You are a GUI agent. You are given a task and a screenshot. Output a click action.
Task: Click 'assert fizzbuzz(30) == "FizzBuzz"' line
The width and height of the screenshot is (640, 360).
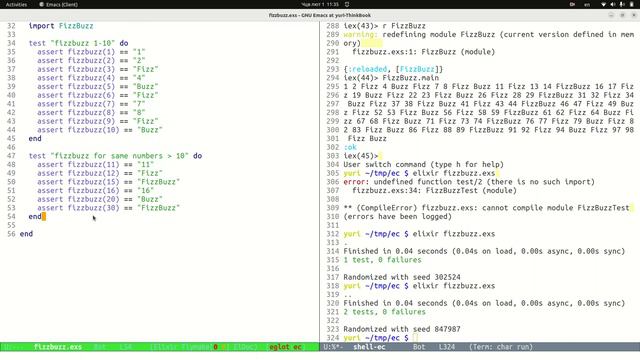pyautogui.click(x=109, y=208)
